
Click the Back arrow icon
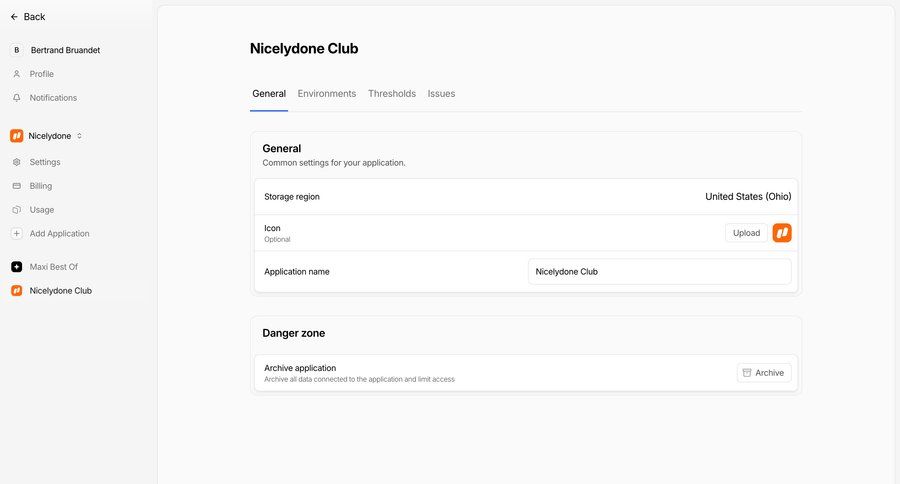tap(14, 17)
